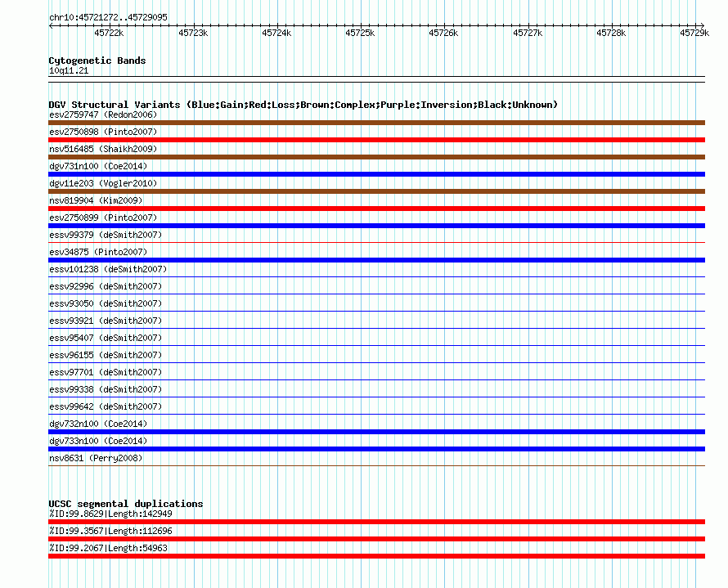Click essv101238 (deSmith2007) entry
728x588 pixels.
tap(108, 269)
